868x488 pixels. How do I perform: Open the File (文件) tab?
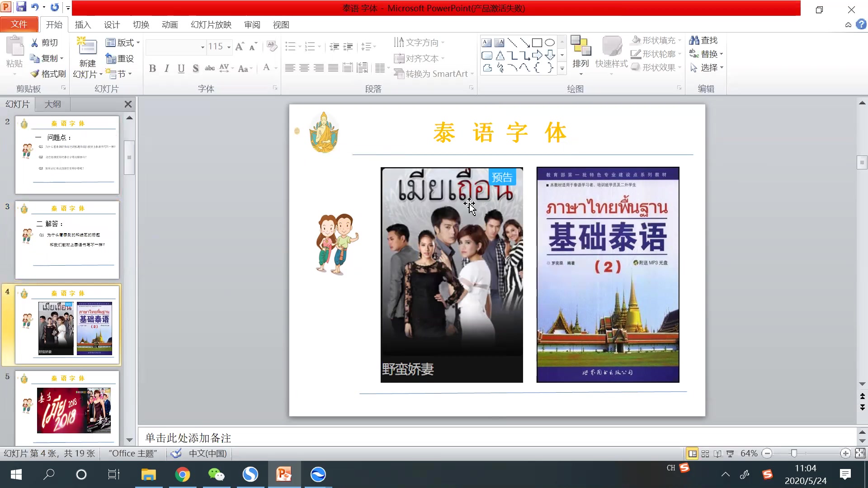click(19, 24)
